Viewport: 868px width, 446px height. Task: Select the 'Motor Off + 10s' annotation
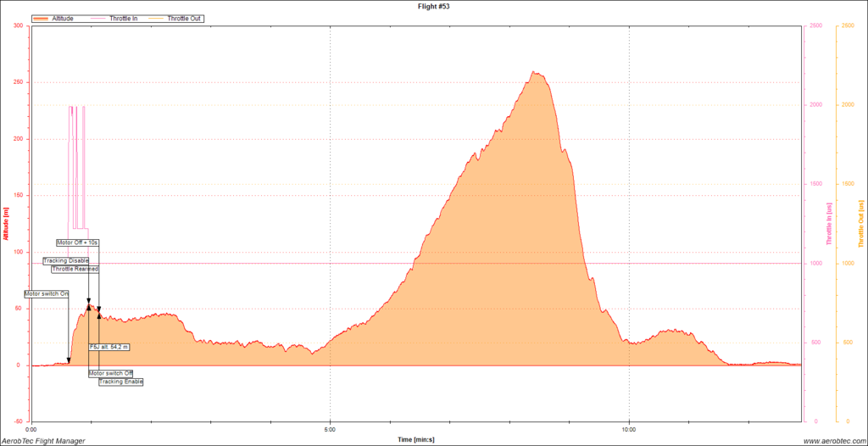(x=78, y=243)
